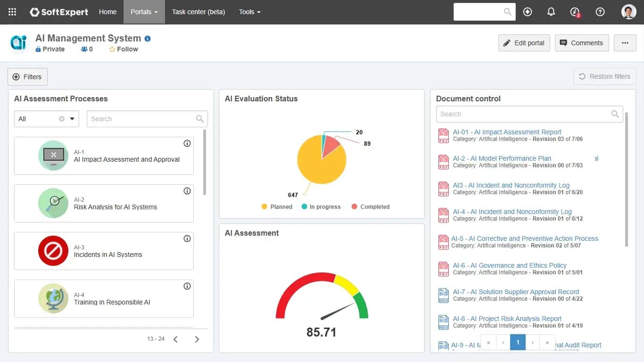Go to Home in top navigation
The width and height of the screenshot is (644, 362).
coord(107,12)
